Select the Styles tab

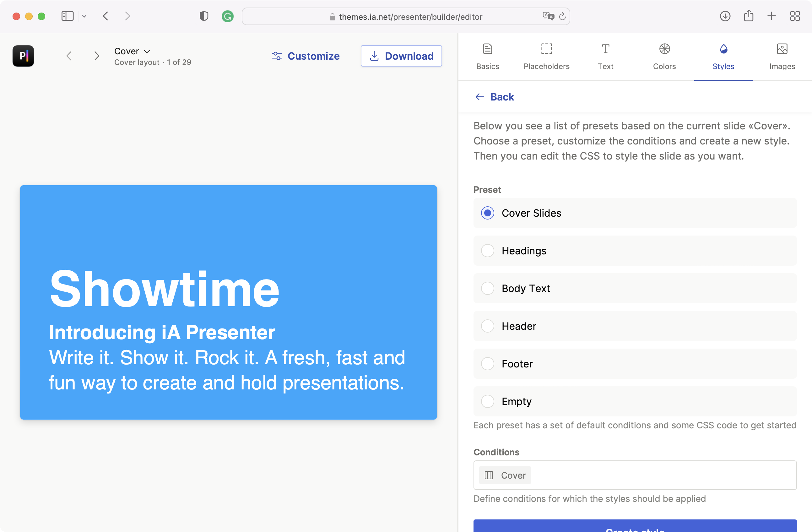click(x=723, y=57)
